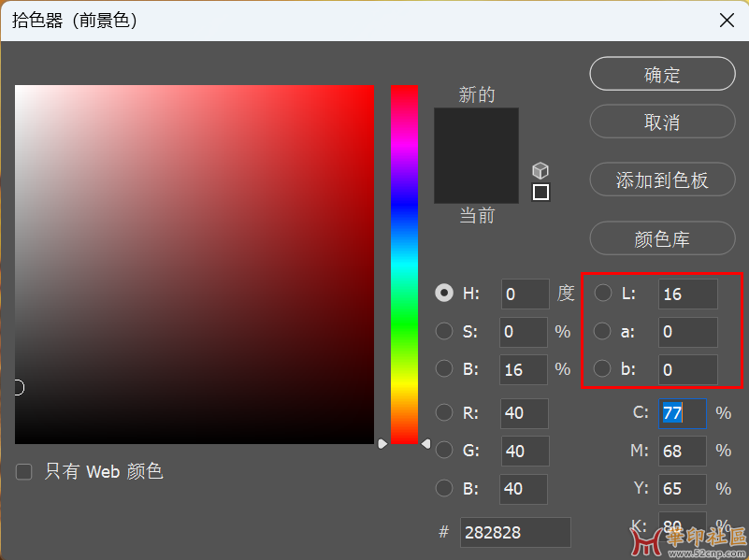Select the H hue radio button

tap(444, 294)
